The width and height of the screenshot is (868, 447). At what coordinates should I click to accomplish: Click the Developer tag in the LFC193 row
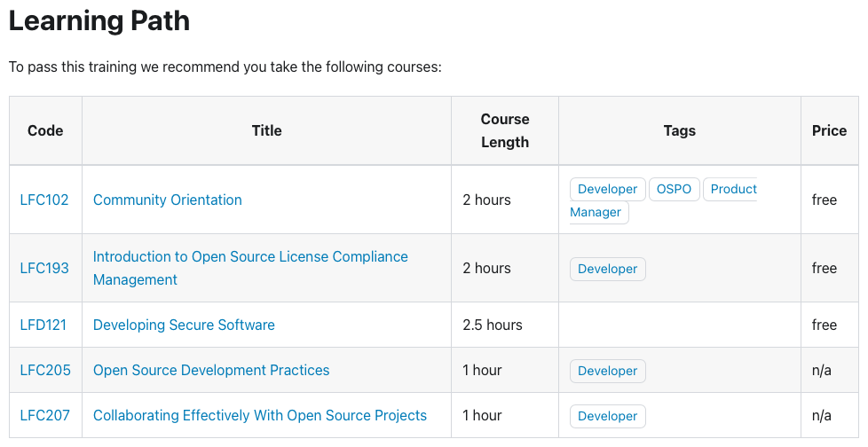607,269
